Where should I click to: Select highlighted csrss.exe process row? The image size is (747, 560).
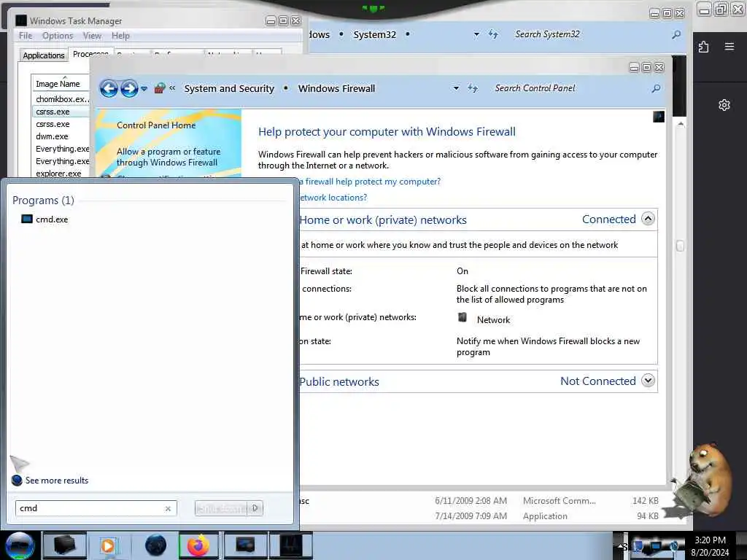pos(61,112)
